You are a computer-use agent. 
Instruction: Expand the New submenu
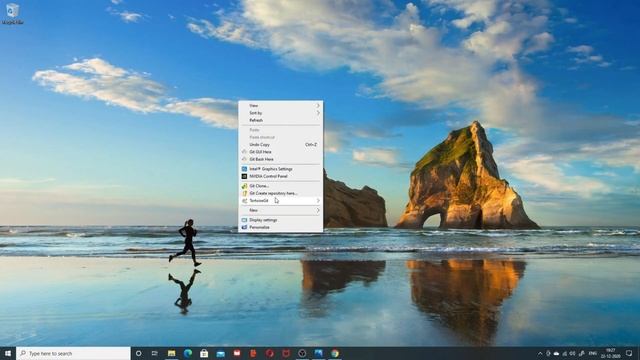(280, 210)
